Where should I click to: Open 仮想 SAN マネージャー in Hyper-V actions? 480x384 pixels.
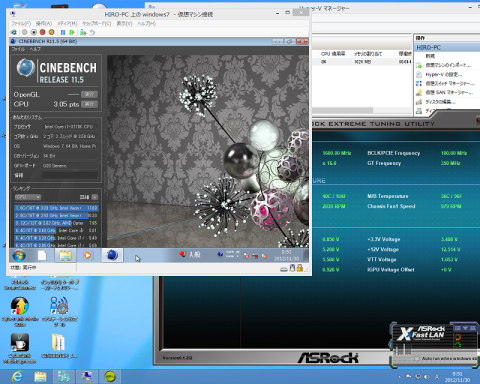(449, 92)
